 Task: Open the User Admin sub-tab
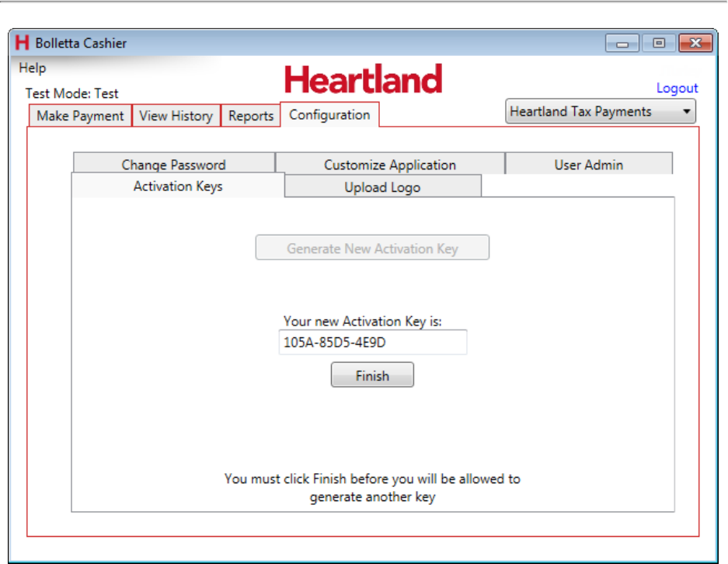click(x=589, y=164)
